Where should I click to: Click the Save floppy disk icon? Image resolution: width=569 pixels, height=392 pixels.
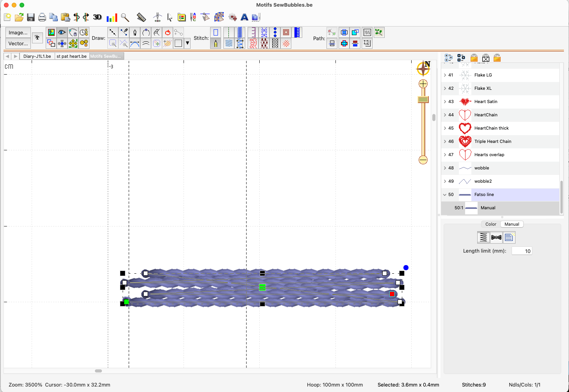[x=31, y=17]
